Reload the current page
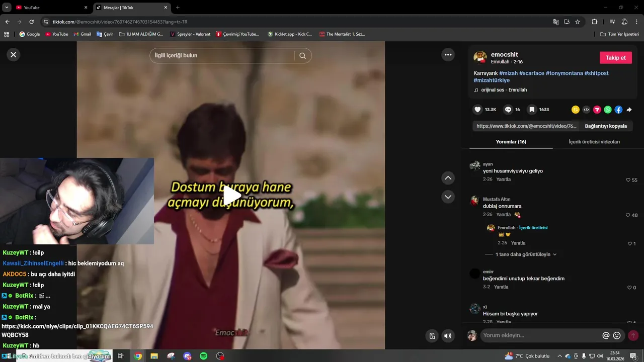The height and width of the screenshot is (362, 644). 31,22
